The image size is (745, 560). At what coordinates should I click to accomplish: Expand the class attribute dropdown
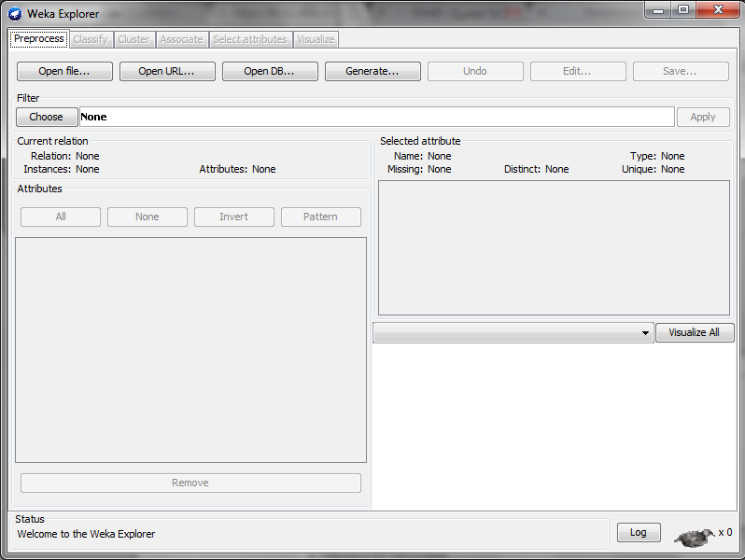pos(513,332)
